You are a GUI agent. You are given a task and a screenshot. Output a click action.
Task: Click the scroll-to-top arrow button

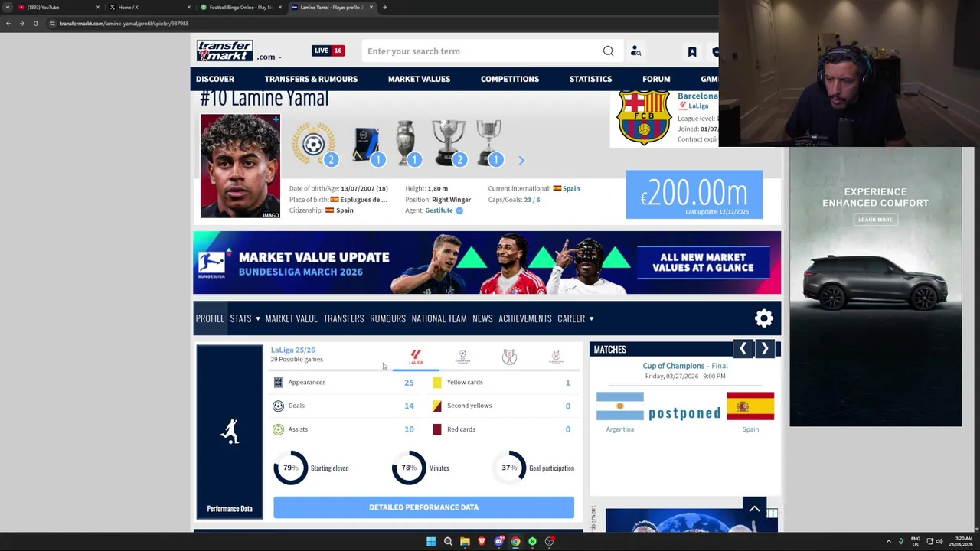pos(754,509)
